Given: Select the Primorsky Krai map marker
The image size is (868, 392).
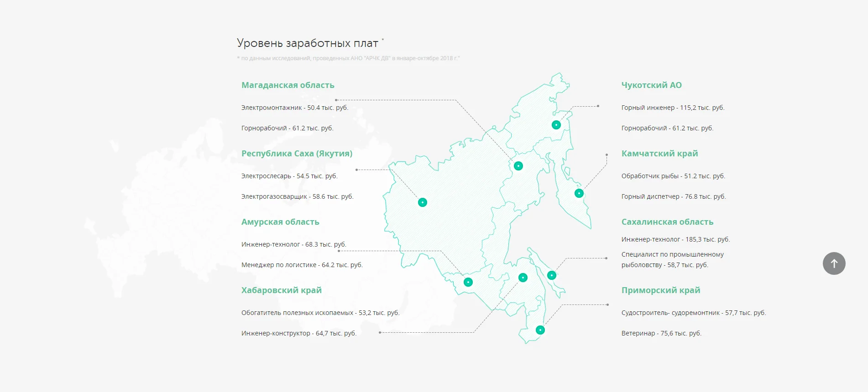Looking at the screenshot, I should click(540, 330).
